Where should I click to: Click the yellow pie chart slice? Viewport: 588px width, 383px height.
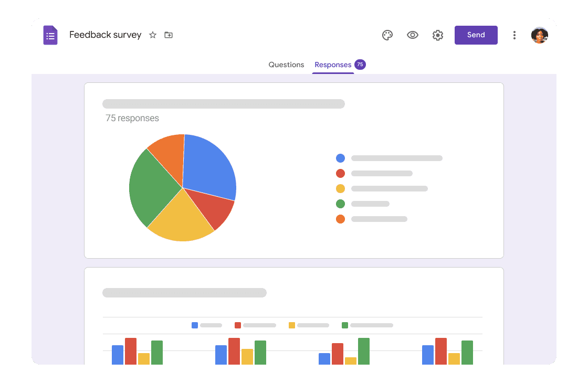pyautogui.click(x=181, y=220)
